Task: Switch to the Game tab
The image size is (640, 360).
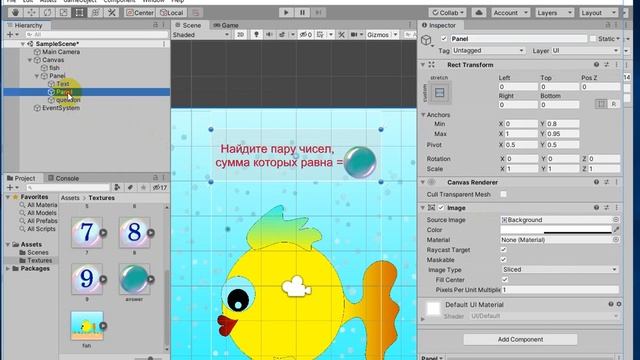Action: pos(226,25)
